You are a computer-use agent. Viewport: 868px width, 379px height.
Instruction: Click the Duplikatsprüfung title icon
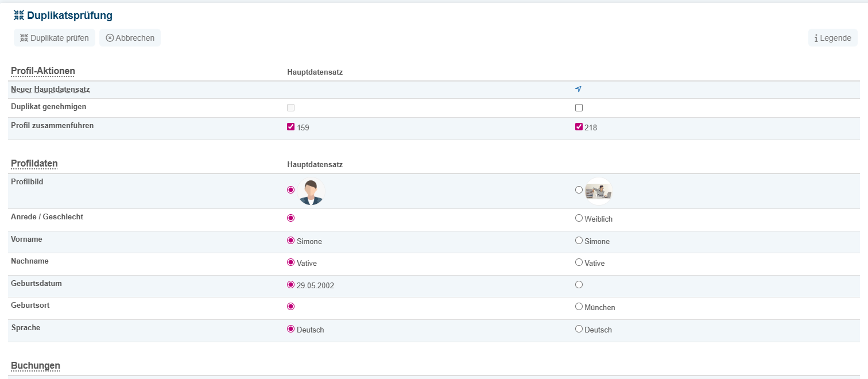(19, 16)
